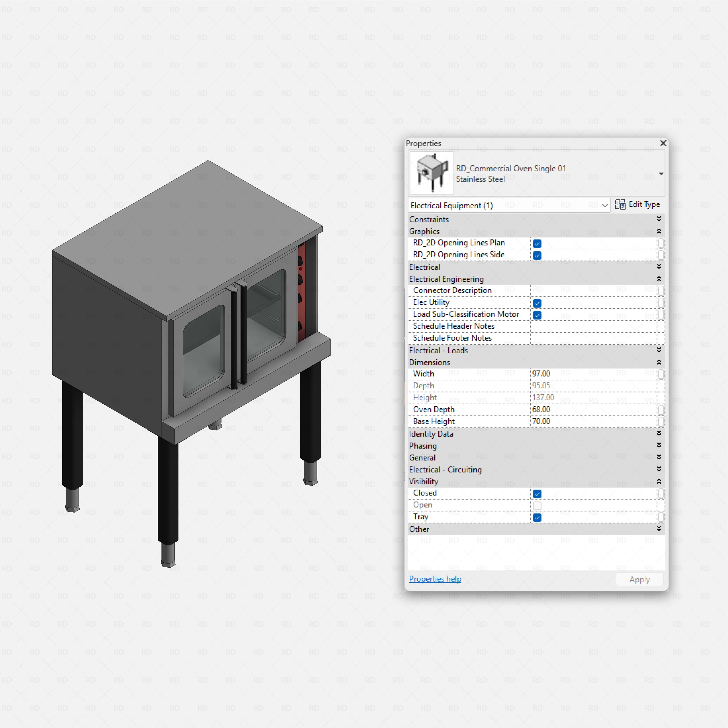Screen dimensions: 728x728
Task: Click the Apply button
Action: pos(639,579)
